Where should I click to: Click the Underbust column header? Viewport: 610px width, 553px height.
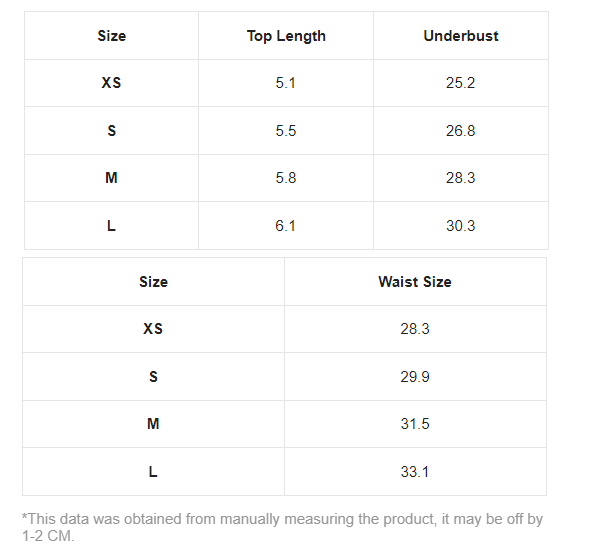(460, 36)
